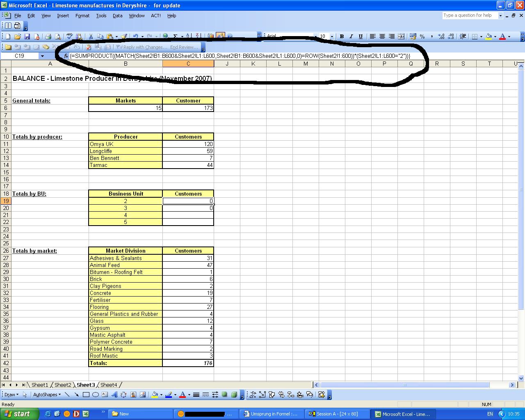Open the Format menu
Viewport: 525px width, 420px height.
pyautogui.click(x=82, y=16)
